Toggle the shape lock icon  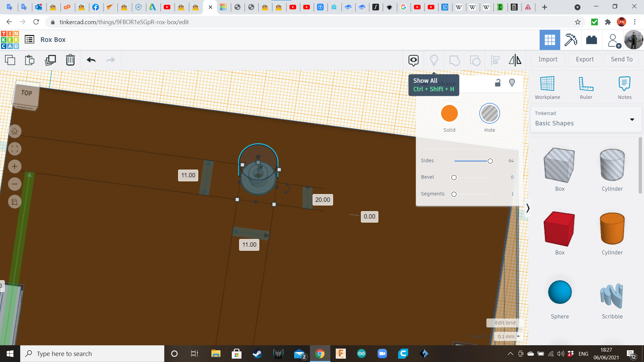(498, 83)
